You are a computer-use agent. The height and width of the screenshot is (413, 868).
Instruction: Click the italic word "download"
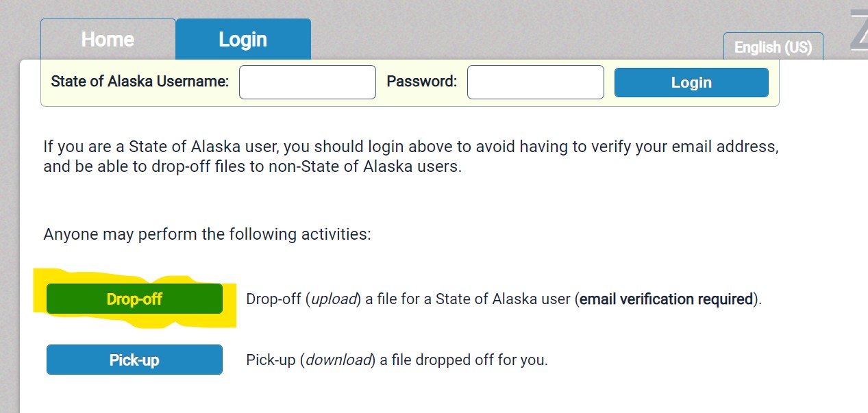[338, 360]
